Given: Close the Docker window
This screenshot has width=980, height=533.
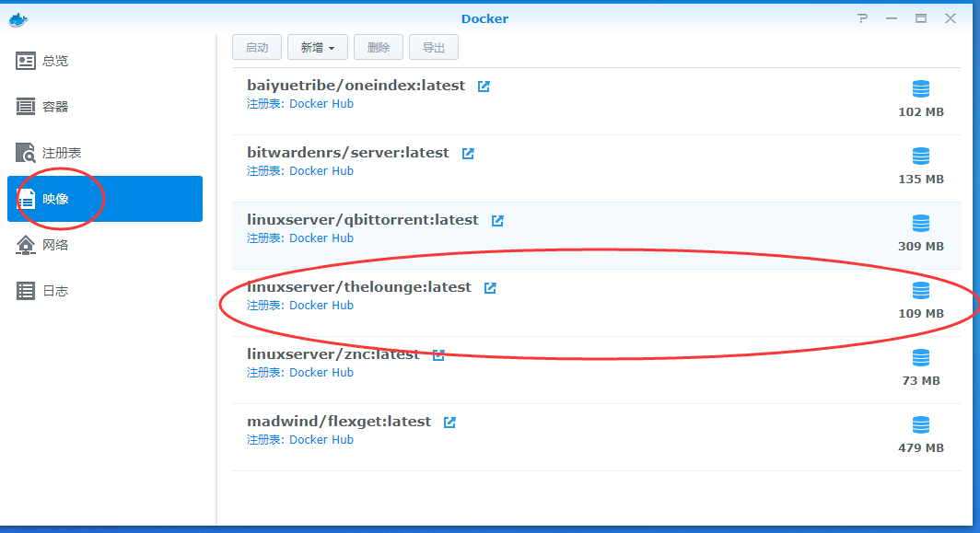Looking at the screenshot, I should (x=951, y=18).
